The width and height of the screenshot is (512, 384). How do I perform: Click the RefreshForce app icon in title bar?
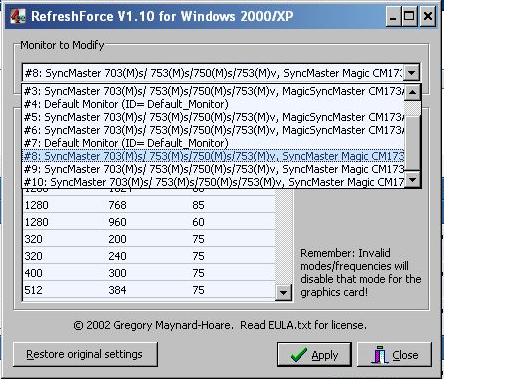18,16
